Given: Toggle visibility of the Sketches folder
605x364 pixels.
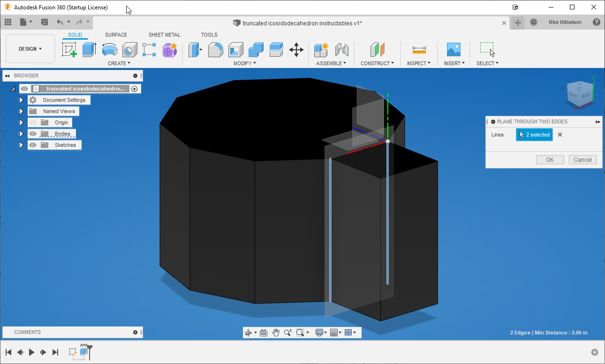Looking at the screenshot, I should 32,145.
